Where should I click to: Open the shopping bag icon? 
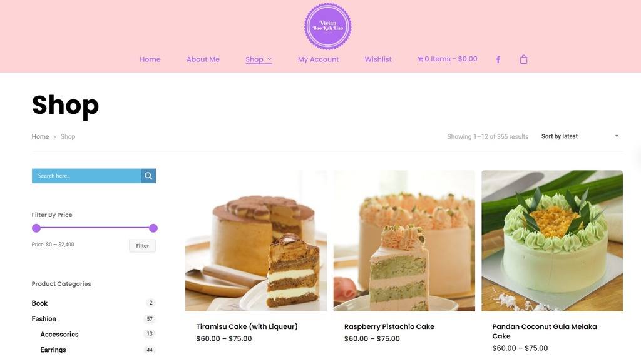coord(523,59)
